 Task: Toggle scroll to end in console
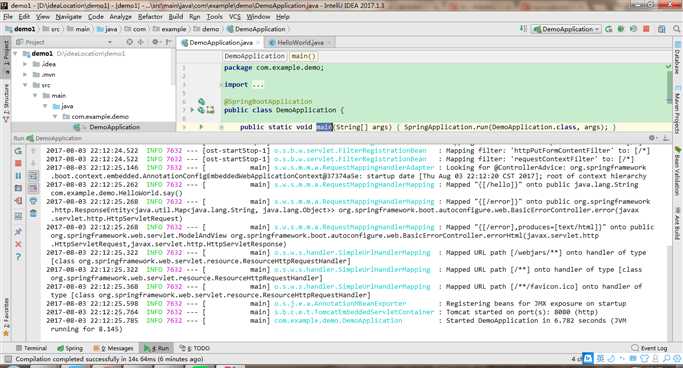33,188
